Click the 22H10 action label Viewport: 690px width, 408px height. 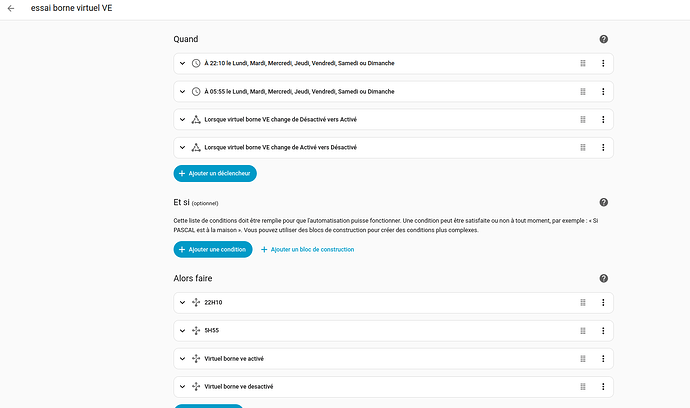pos(213,302)
